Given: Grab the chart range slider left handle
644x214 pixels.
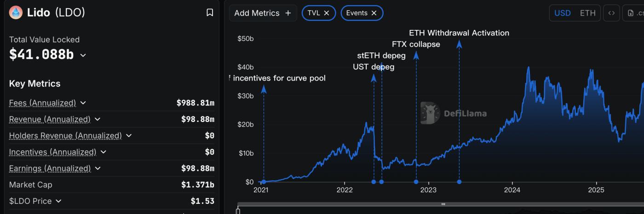Looking at the screenshot, I should pos(238,211).
